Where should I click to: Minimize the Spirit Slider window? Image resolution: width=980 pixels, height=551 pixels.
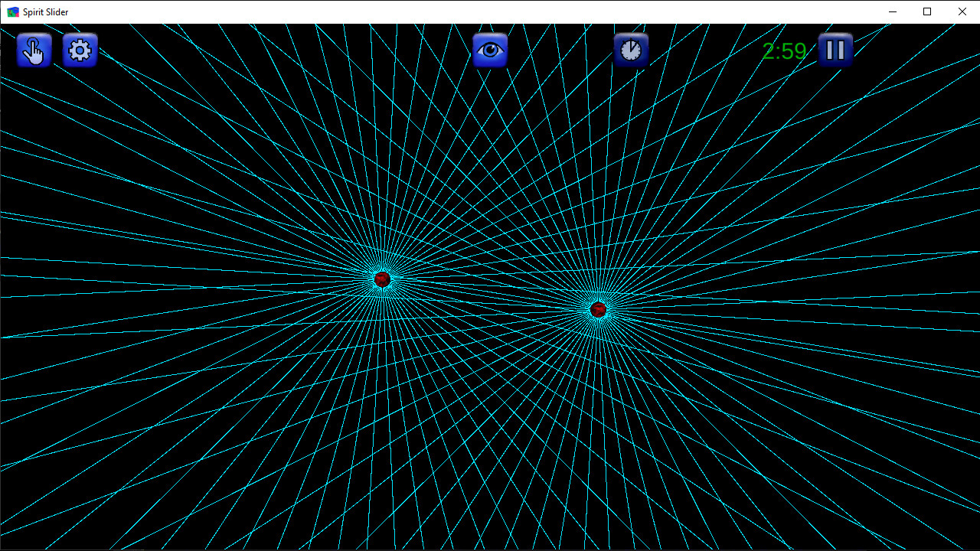tap(893, 11)
